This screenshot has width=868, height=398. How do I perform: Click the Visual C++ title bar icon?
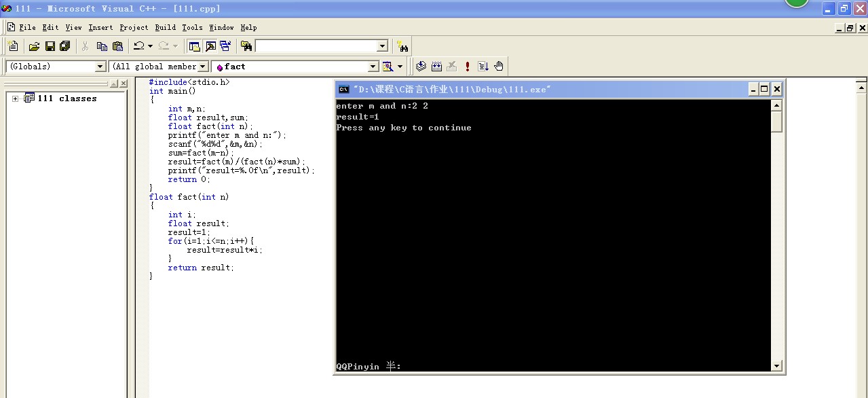(x=7, y=8)
